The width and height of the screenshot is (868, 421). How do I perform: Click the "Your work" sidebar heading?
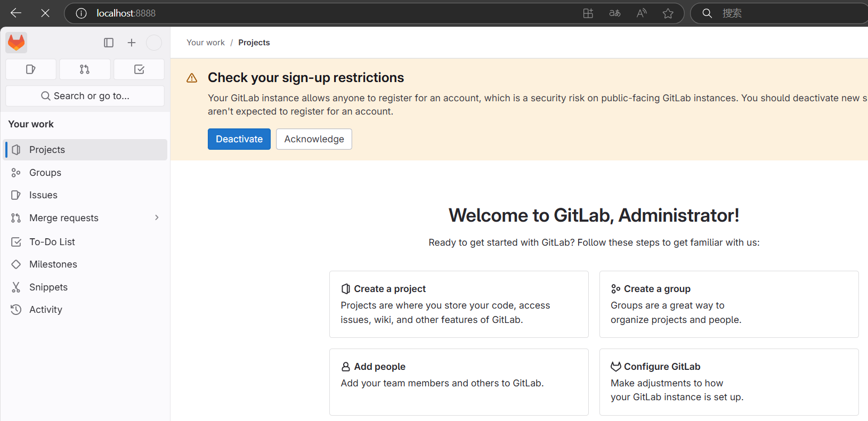pos(31,124)
